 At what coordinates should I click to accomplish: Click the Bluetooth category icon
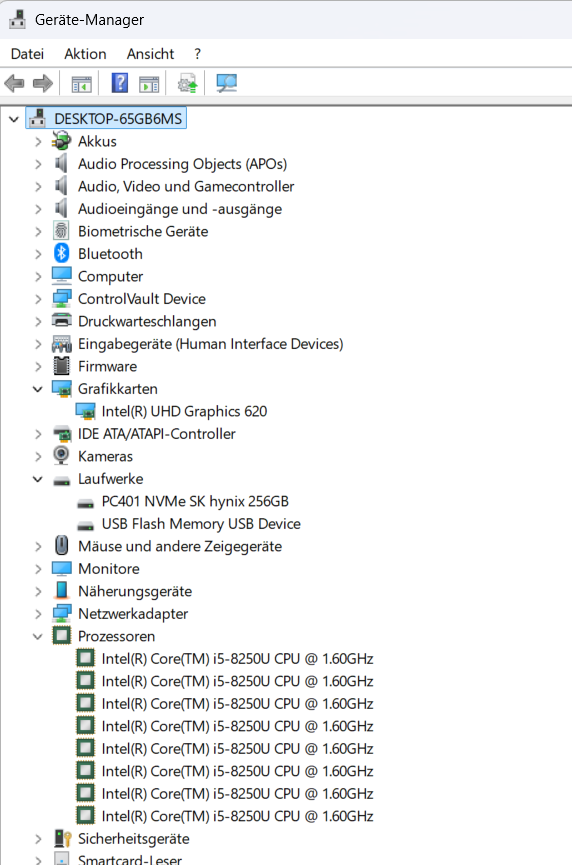click(61, 254)
